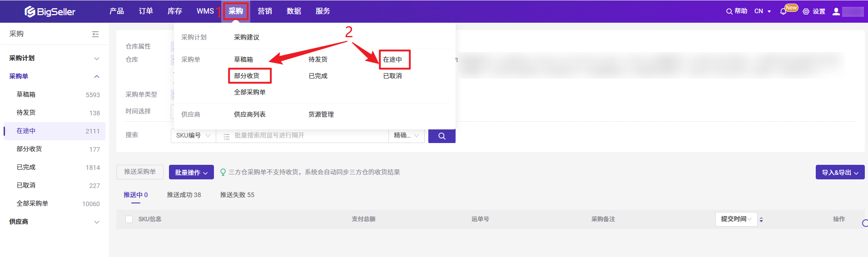The width and height of the screenshot is (868, 257).
Task: Collapse the sidebar with the menu-fold icon
Action: tap(95, 34)
